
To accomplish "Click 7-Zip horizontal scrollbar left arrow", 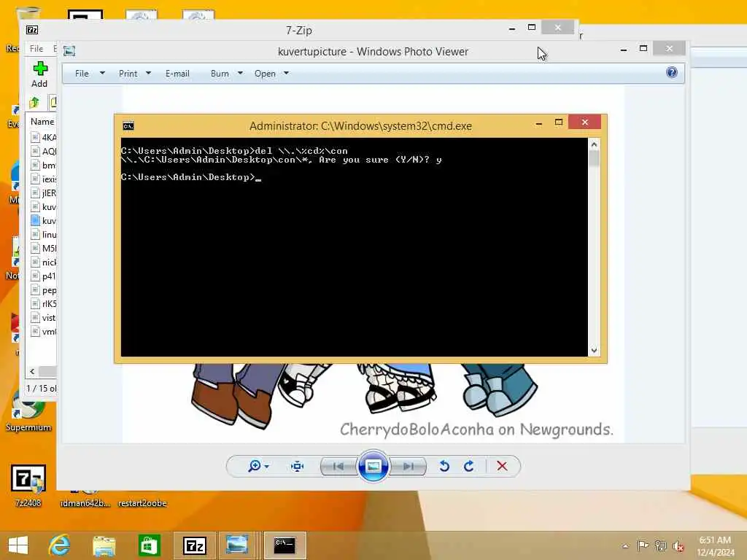I will [32, 371].
